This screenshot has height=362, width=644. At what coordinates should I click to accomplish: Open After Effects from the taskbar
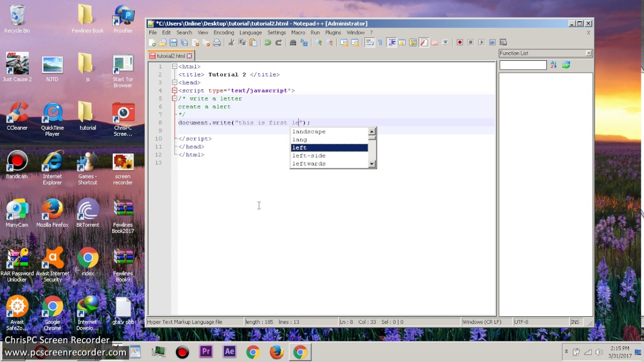point(229,352)
